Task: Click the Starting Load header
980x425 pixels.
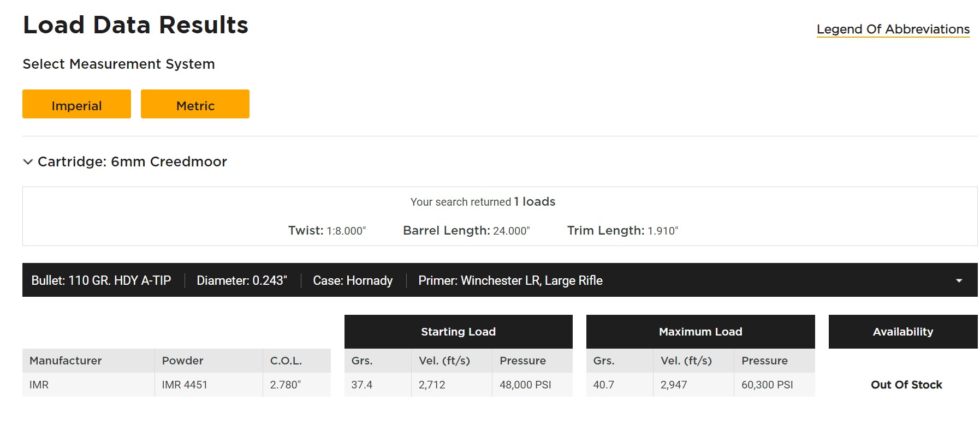Action: (458, 332)
